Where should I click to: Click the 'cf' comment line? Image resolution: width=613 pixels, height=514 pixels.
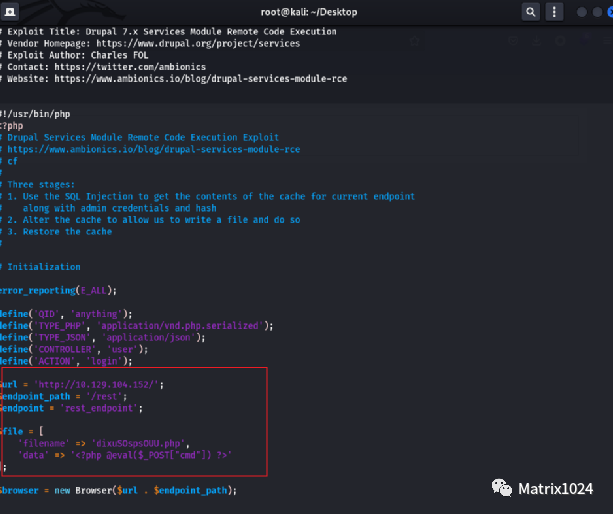click(9, 161)
